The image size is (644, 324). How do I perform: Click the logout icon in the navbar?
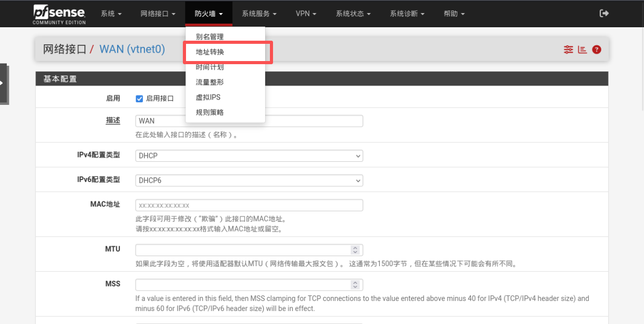point(604,14)
